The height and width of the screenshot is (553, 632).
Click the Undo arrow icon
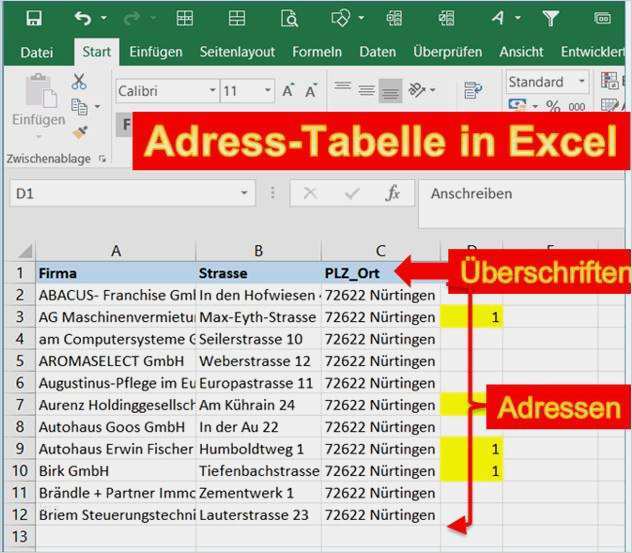pos(83,18)
